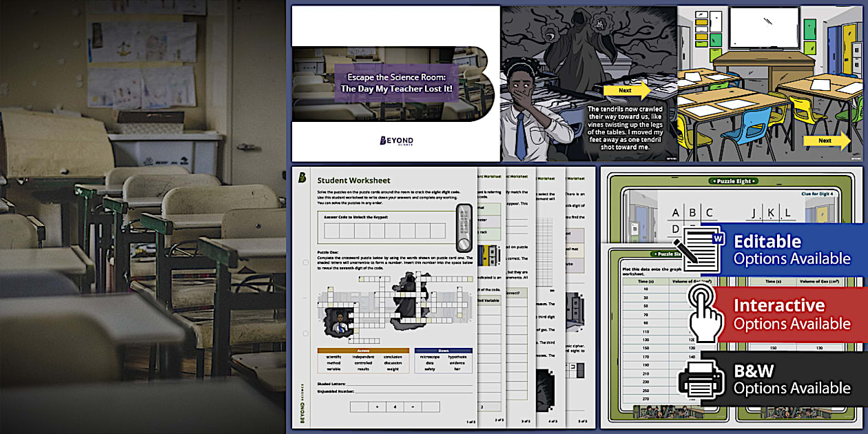Viewport: 868px width, 434px height.
Task: Click the classroom desks photo on left
Action: [x=142, y=217]
